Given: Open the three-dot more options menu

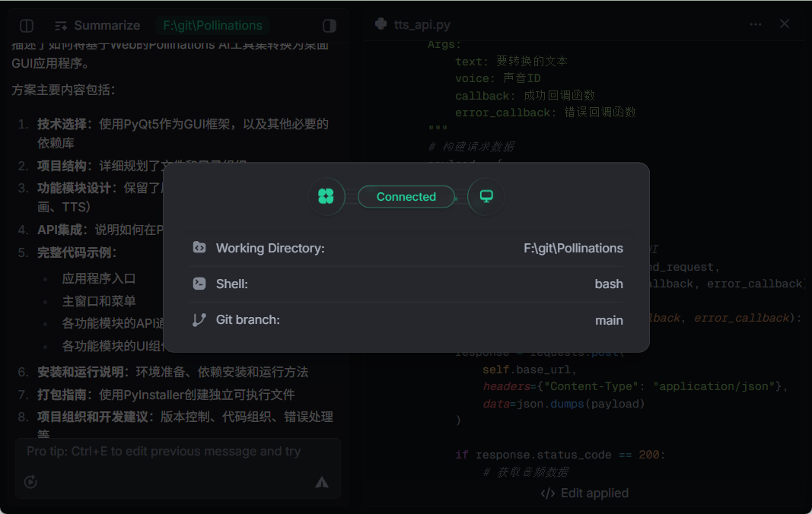Looking at the screenshot, I should (756, 24).
